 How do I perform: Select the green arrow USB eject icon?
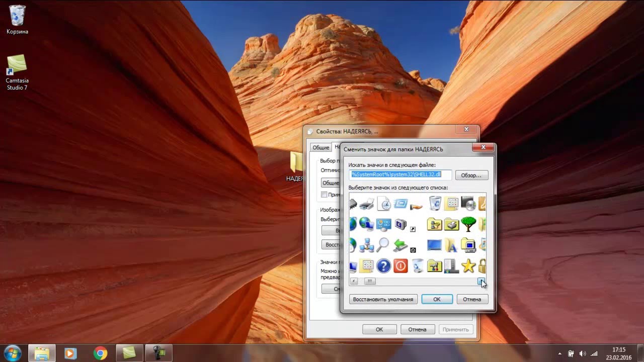pos(400,245)
